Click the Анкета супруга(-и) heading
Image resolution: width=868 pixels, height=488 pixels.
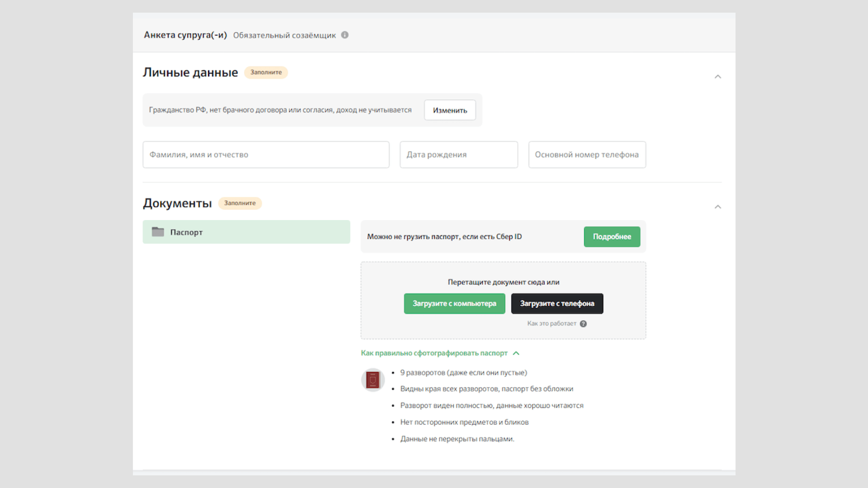185,35
